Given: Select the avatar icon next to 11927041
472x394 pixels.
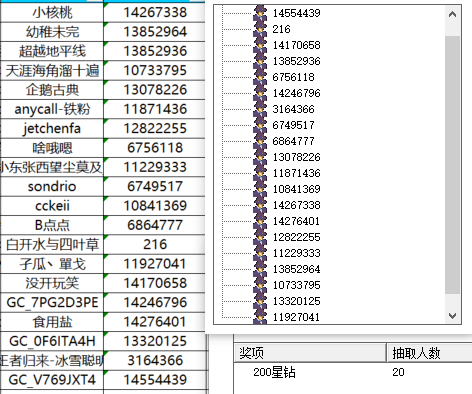Looking at the screenshot, I should pyautogui.click(x=260, y=316).
